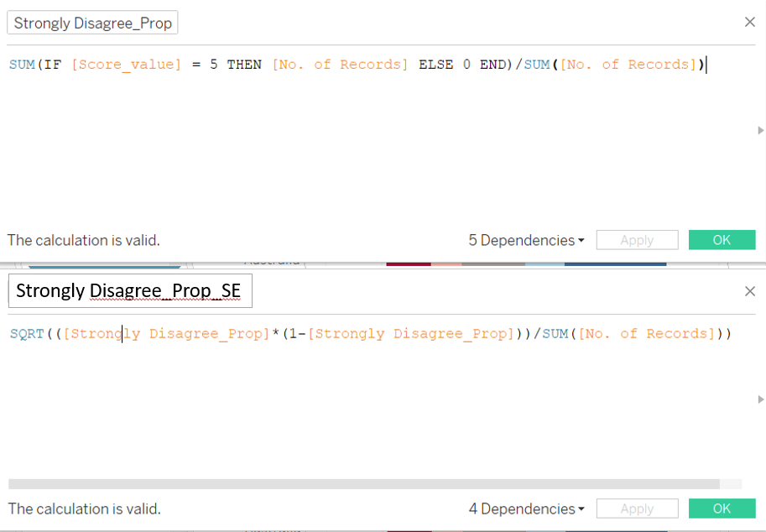Click the THEN keyword in top formula
Viewport: 766px width, 532px height.
coord(244,65)
